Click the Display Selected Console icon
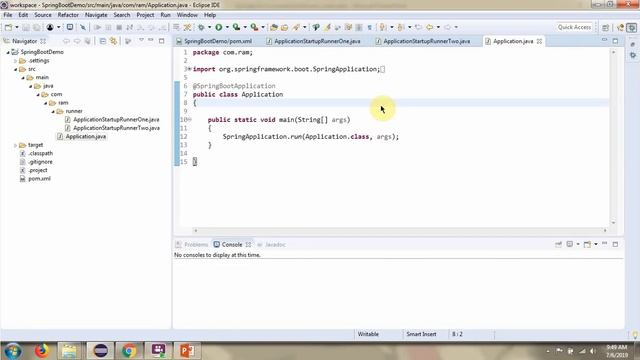This screenshot has height=360, width=640. coord(570,244)
